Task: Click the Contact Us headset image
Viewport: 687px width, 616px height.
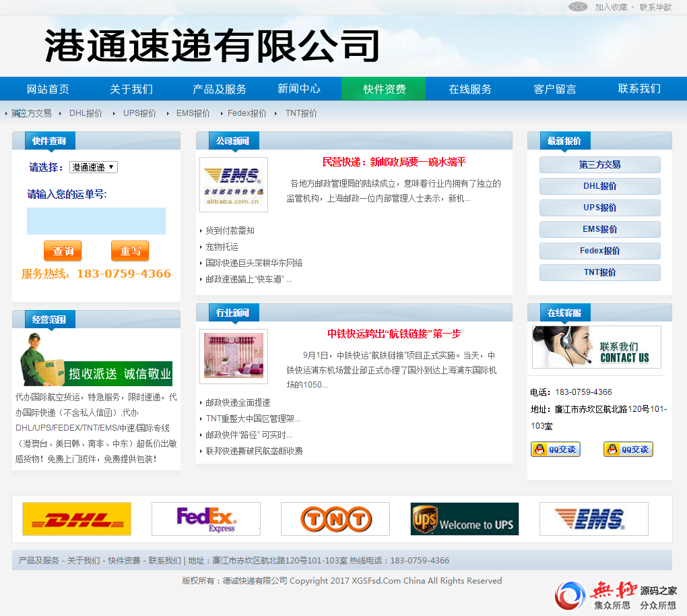Action: pos(597,347)
